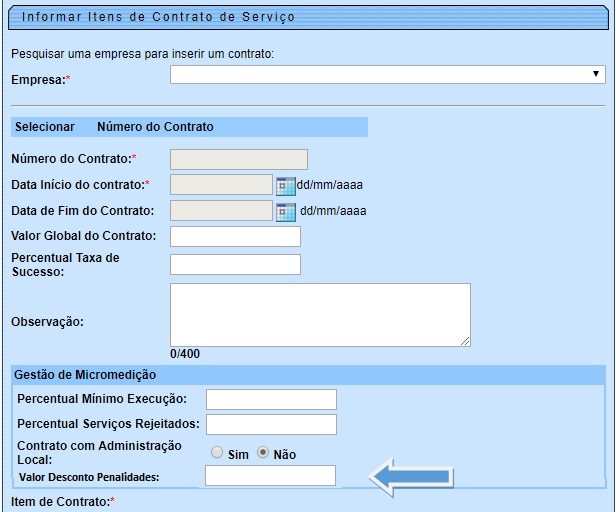Click the Número do Contrato table header

click(155, 127)
